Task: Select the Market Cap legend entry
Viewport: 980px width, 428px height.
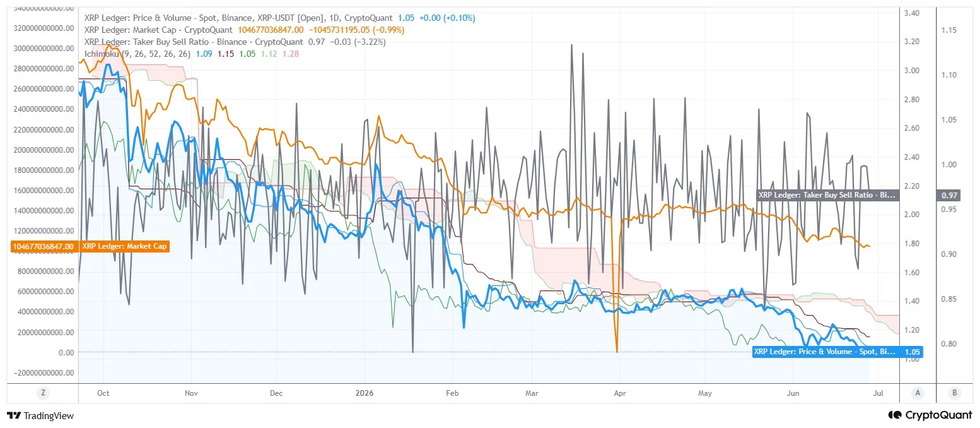Action: pyautogui.click(x=158, y=30)
